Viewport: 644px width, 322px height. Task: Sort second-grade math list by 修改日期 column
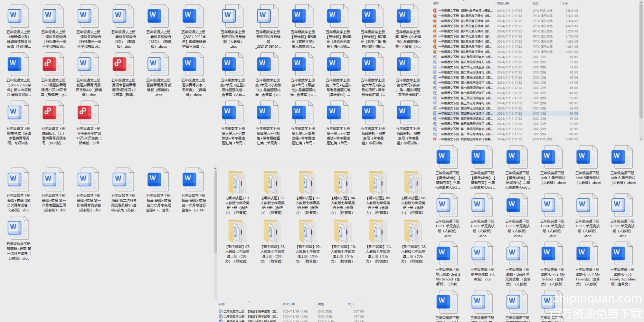click(289, 304)
